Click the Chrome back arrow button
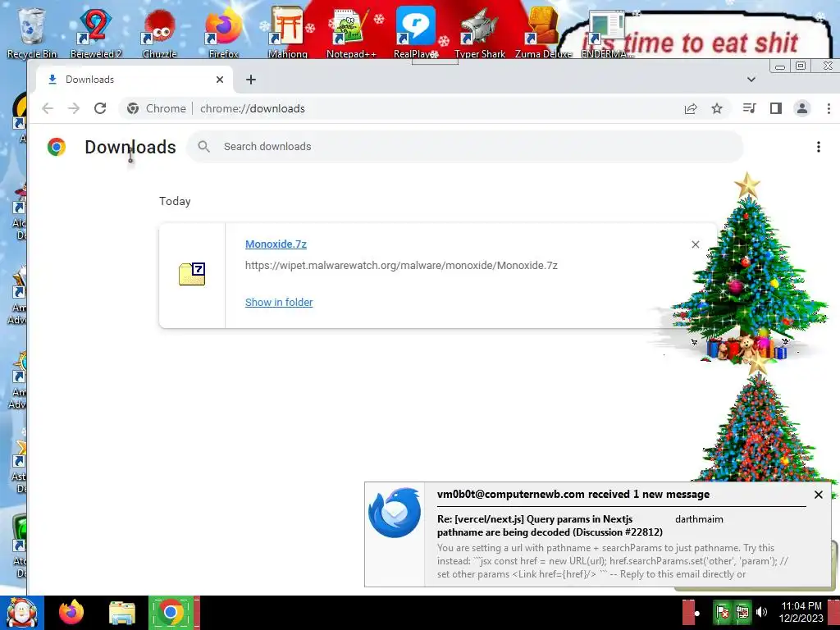This screenshot has width=840, height=630. click(x=48, y=109)
